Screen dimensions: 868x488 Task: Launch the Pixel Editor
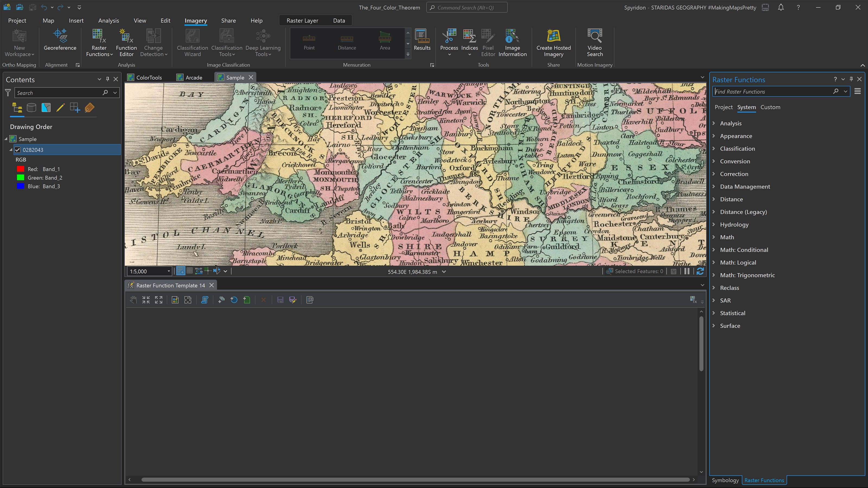488,43
